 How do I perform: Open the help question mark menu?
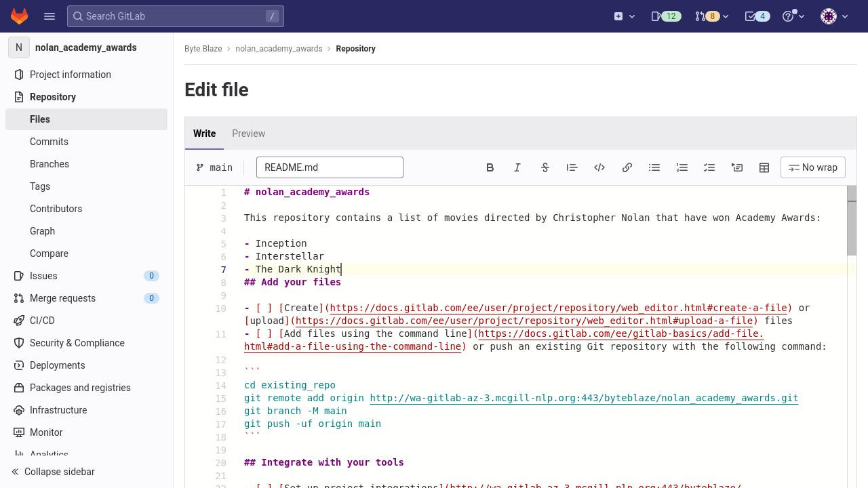click(793, 16)
